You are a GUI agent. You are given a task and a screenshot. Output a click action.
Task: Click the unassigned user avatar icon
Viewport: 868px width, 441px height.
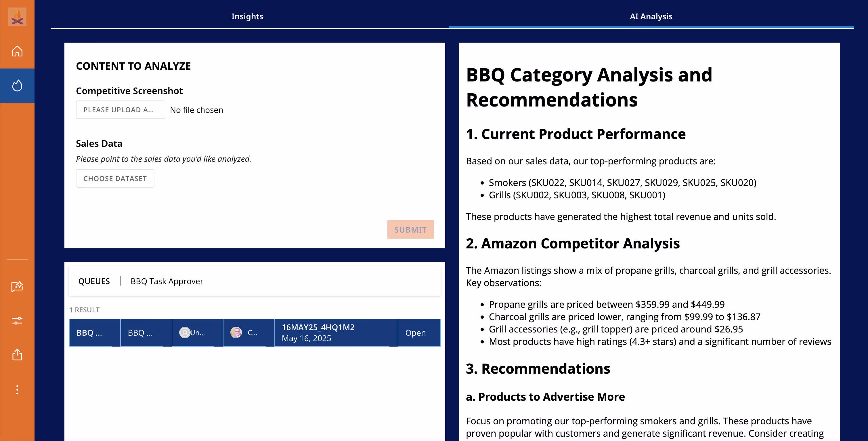185,332
